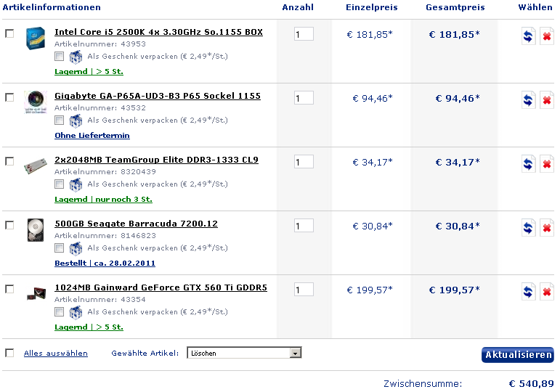560x392 pixels.
Task: Click refresh icon for TeamGroup Elite DDR3 row
Action: click(x=528, y=164)
